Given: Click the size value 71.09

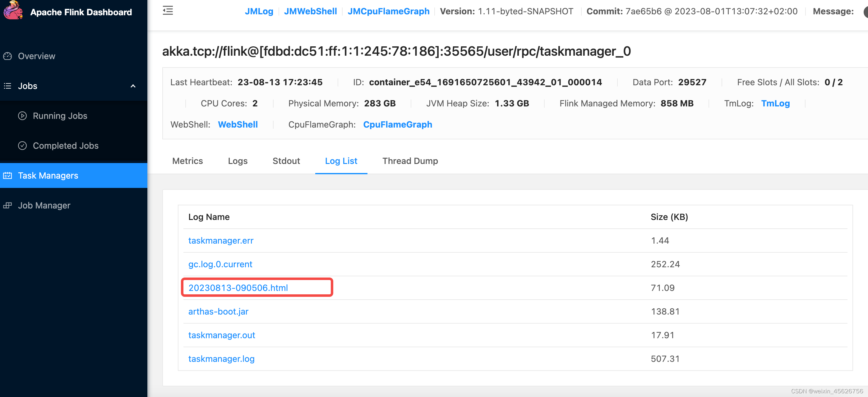Looking at the screenshot, I should (x=663, y=288).
